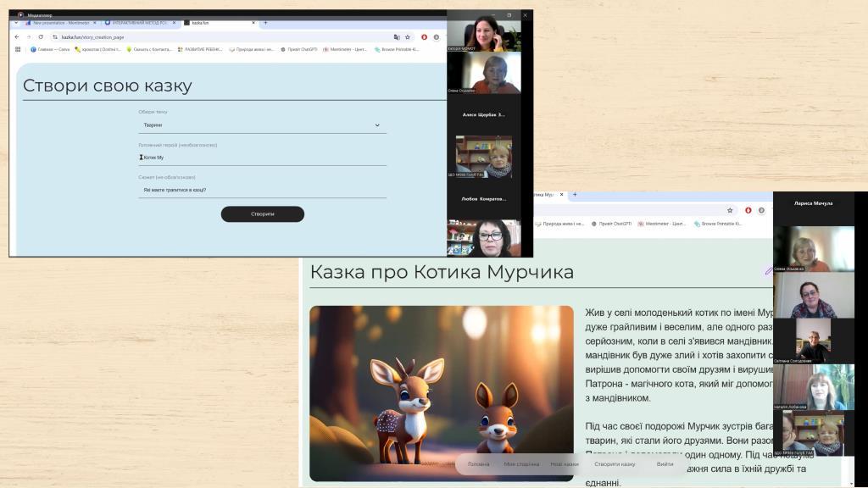Open the РАЗВИТИЕ РЕБЕНК... bookmark
Screen dimensions: 868x488
(200, 49)
